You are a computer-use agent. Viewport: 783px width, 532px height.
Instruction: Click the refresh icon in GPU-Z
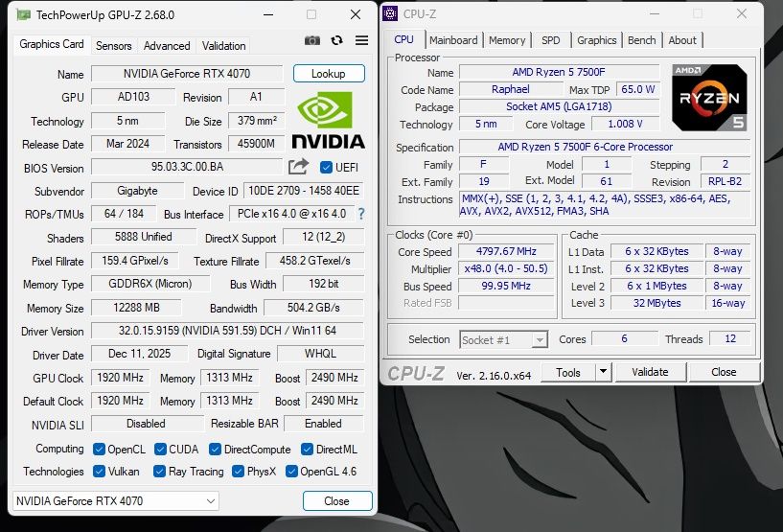[337, 40]
